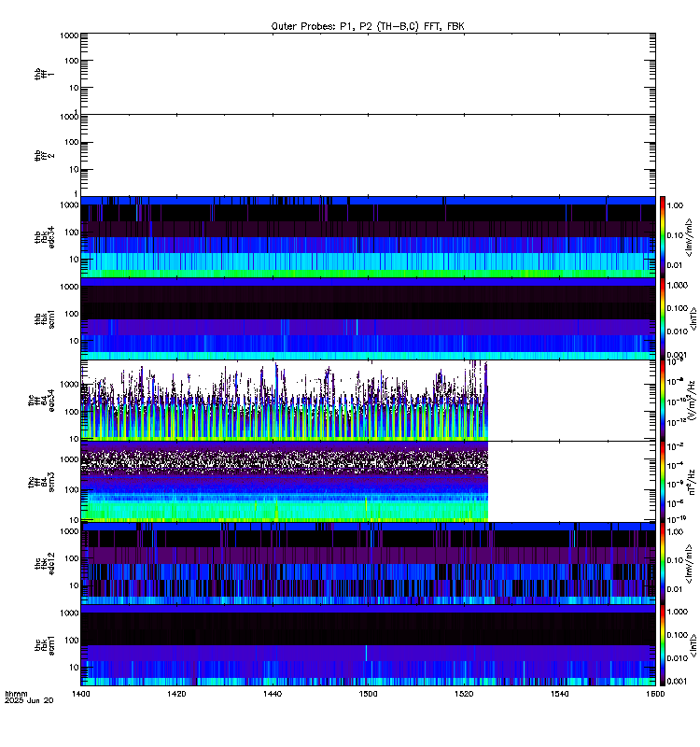700x747 pixels.
Task: Click the thc fff 64 eac34 spectrogram data
Action: click(x=285, y=401)
